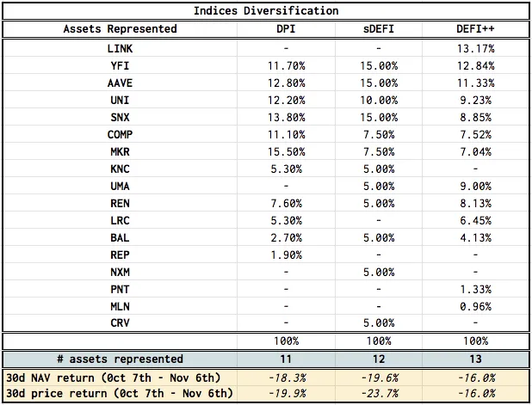Image resolution: width=532 pixels, height=405 pixels.
Task: Select the YFI 11.70% DPI cell
Action: (286, 65)
